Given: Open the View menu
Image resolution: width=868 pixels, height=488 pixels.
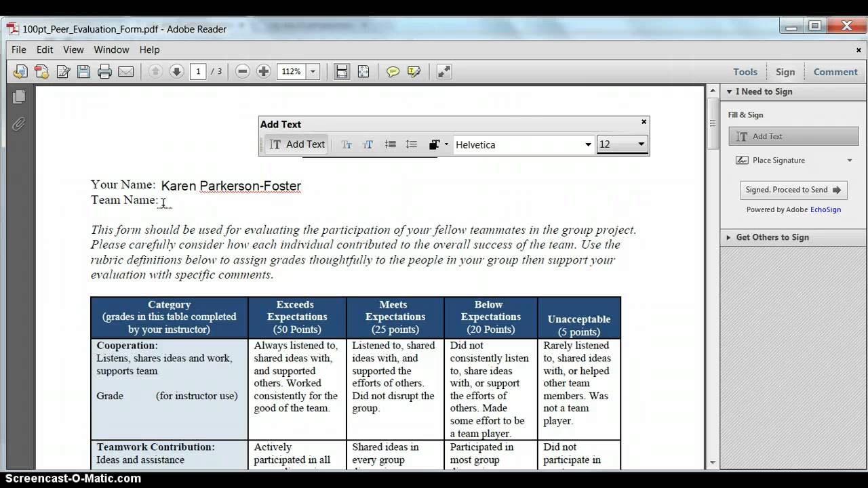Looking at the screenshot, I should point(73,49).
